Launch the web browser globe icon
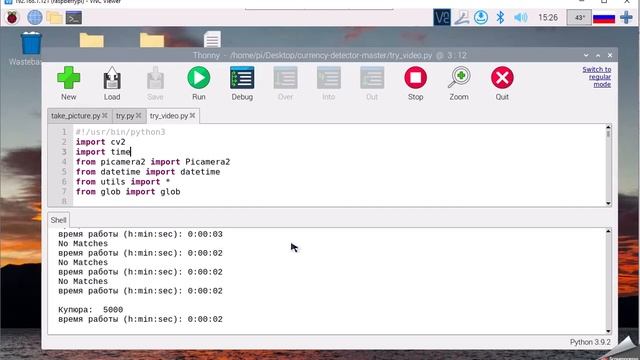The width and height of the screenshot is (640, 360). (35, 18)
